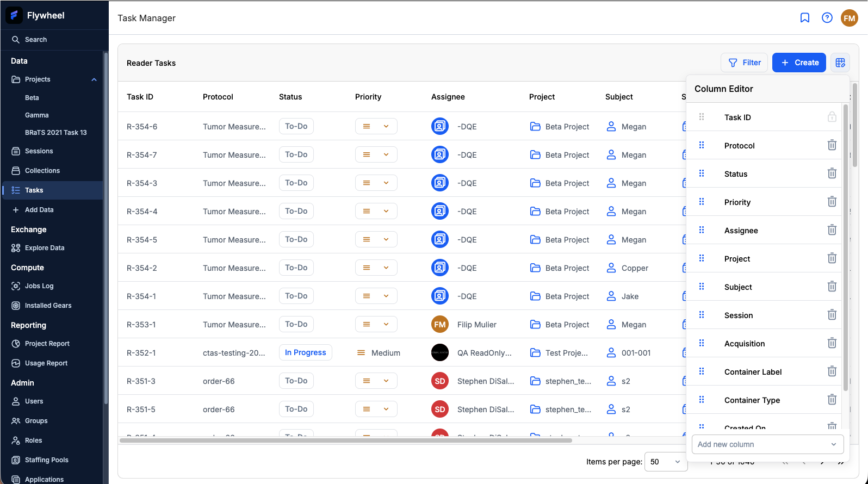Delete the Protocol column via trash icon
Screen dimensions: 868x484
[832, 145]
